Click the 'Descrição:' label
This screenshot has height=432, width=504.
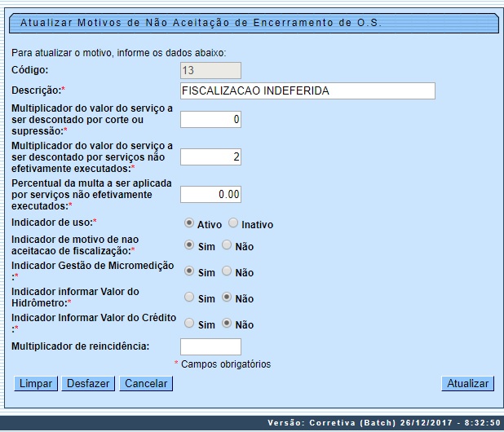point(38,90)
